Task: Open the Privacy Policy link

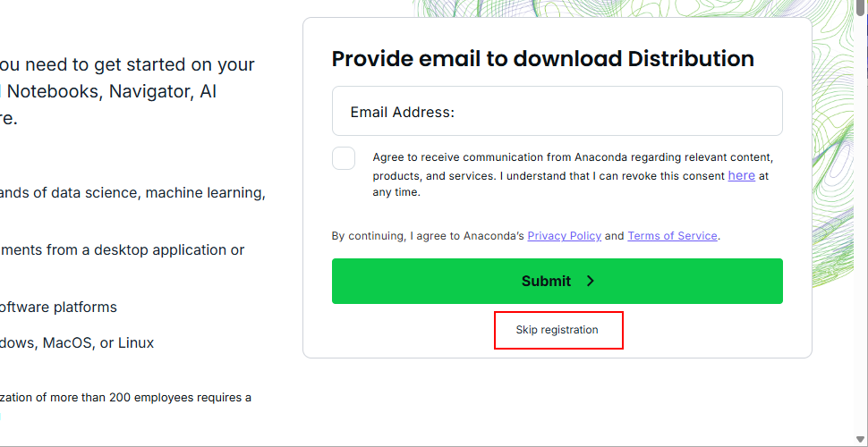Action: click(x=564, y=236)
